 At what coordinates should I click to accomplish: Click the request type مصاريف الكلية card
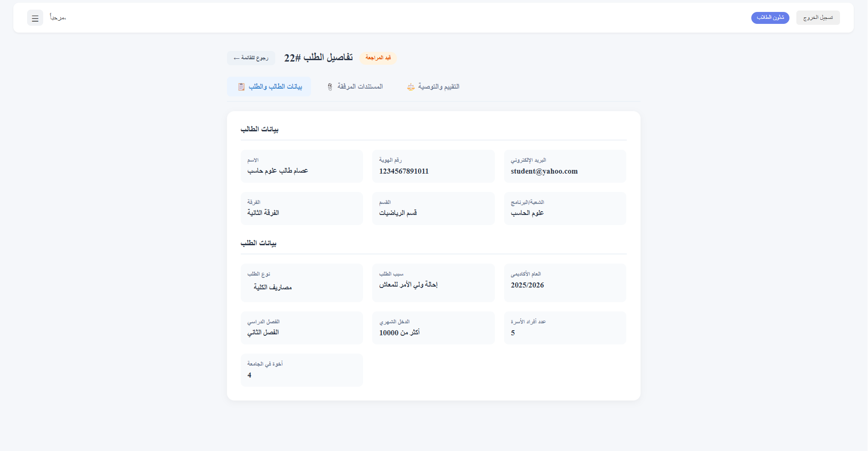301,282
